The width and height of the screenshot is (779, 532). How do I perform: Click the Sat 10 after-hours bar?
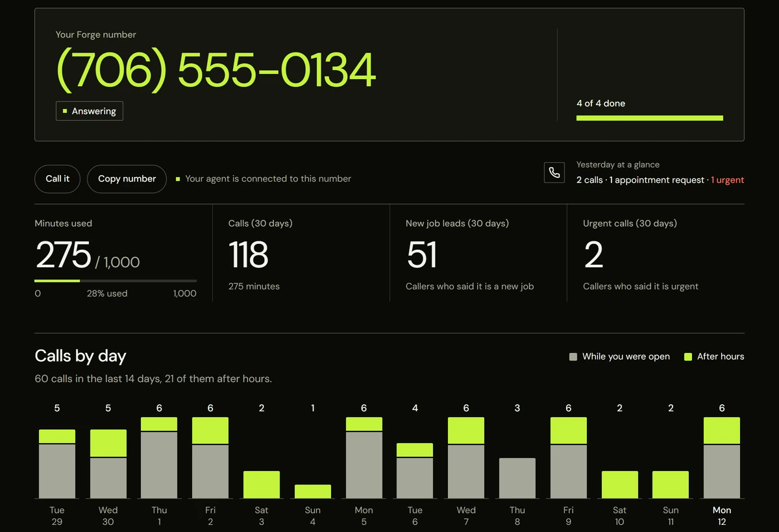(620, 485)
